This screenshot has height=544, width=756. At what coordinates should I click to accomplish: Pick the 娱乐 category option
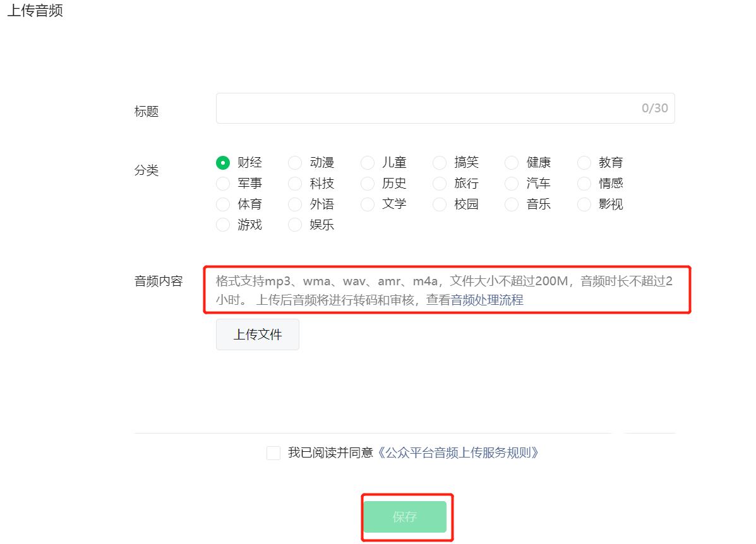[295, 225]
